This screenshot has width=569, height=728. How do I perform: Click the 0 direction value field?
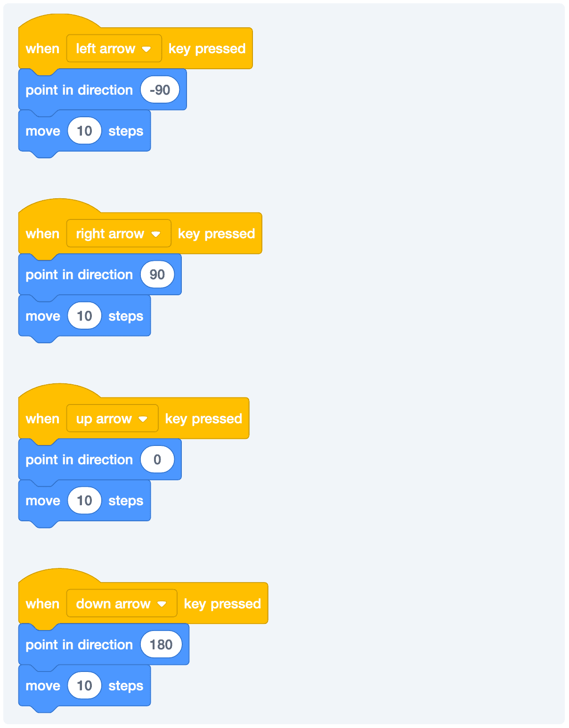tap(157, 460)
